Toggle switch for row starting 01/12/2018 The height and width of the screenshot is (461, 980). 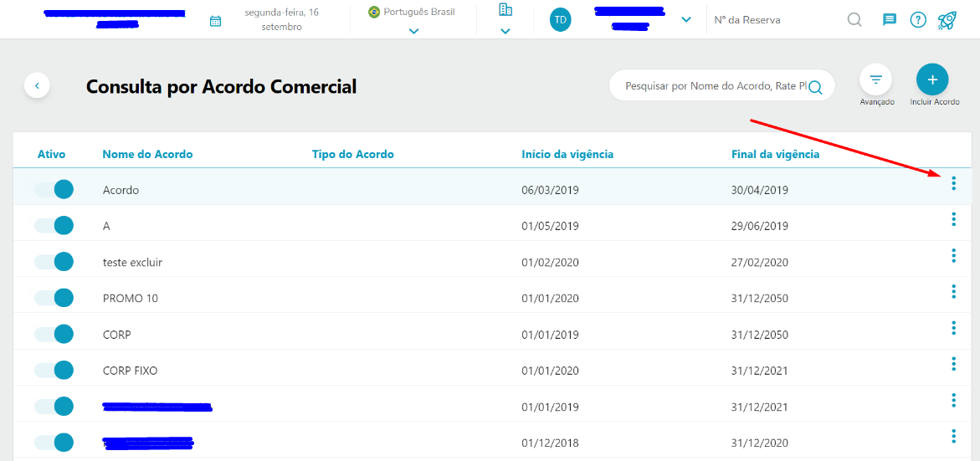(54, 443)
